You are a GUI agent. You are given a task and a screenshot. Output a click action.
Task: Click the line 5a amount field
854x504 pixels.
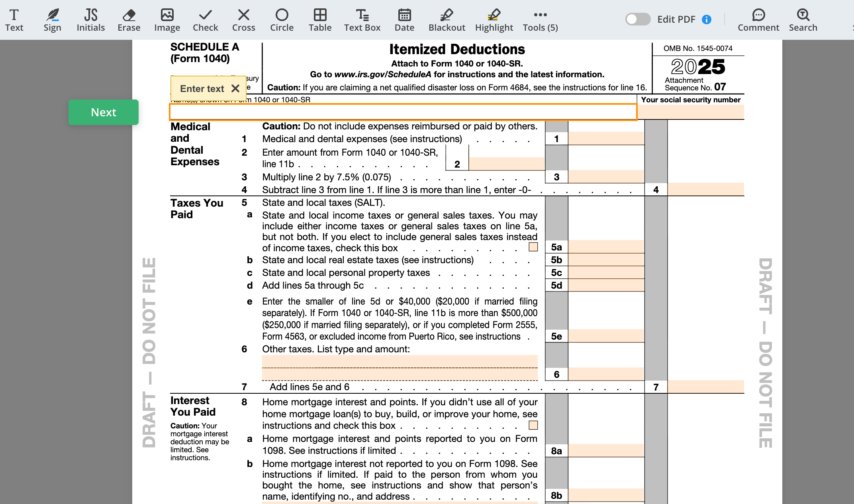pos(606,247)
